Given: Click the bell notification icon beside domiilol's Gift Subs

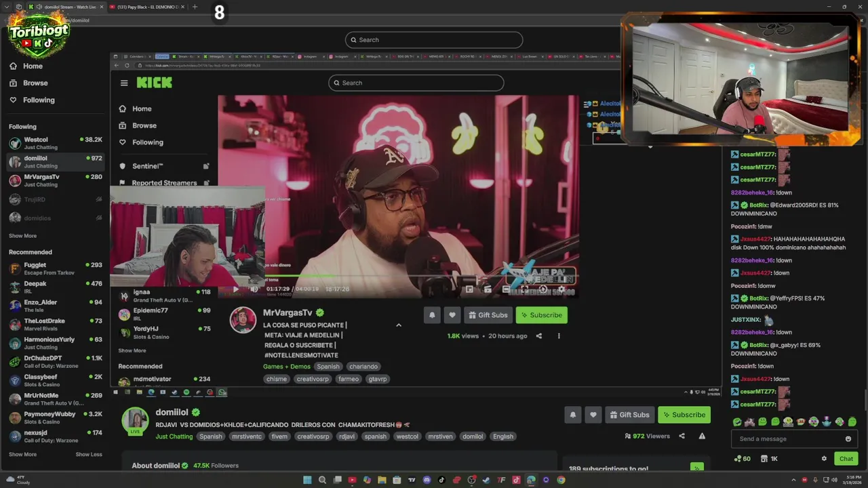Looking at the screenshot, I should point(573,415).
